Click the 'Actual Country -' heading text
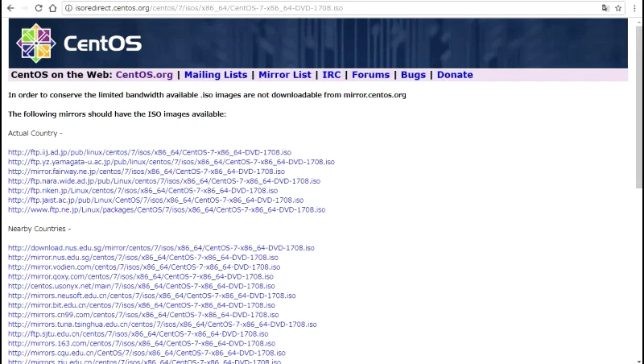This screenshot has height=364, width=644. 35,133
